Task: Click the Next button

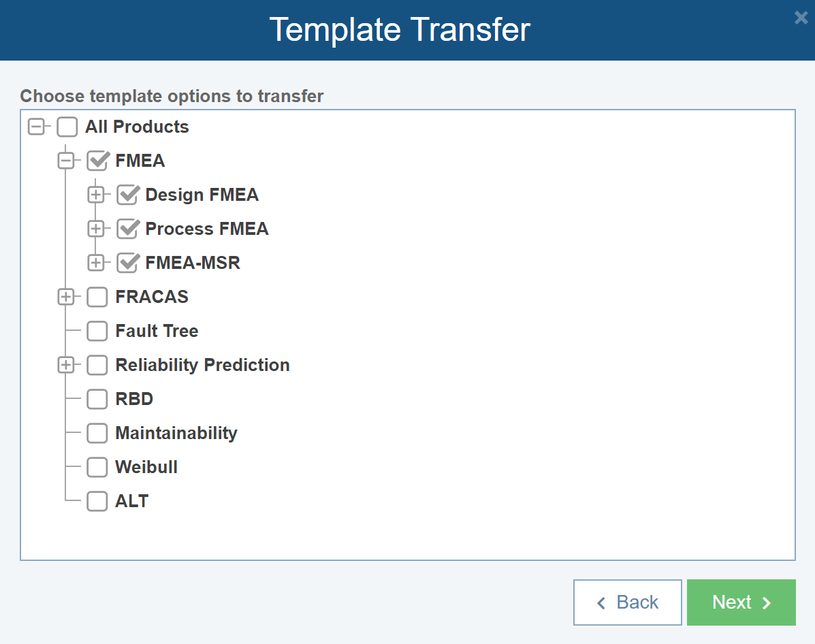Action: tap(741, 602)
